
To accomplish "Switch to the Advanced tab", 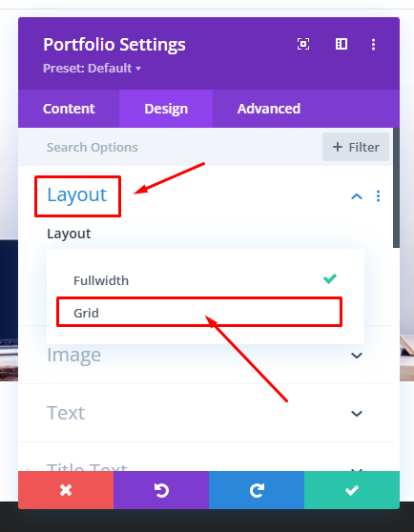I will (x=269, y=109).
